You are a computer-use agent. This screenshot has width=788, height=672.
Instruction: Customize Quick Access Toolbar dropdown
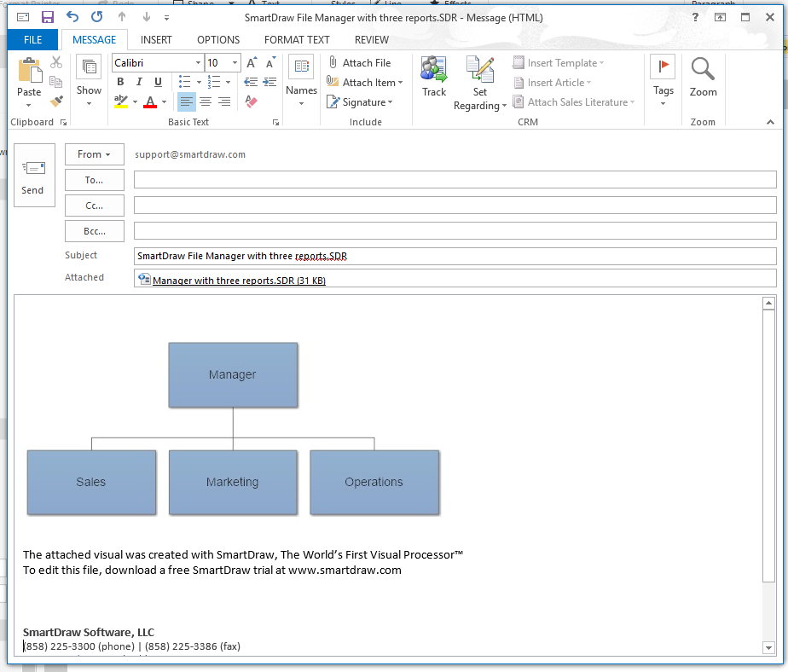pos(166,18)
